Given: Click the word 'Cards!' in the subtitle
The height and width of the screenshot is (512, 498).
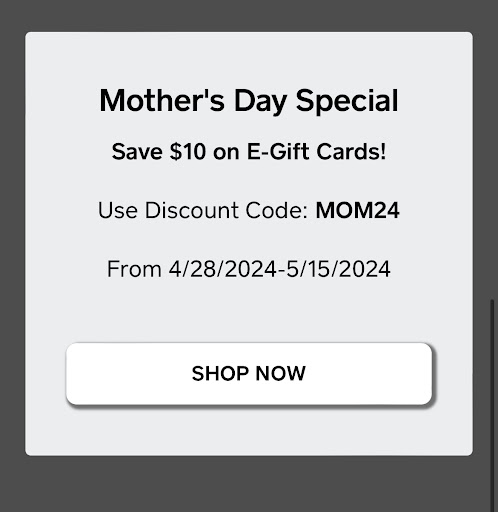Looking at the screenshot, I should (x=351, y=152).
